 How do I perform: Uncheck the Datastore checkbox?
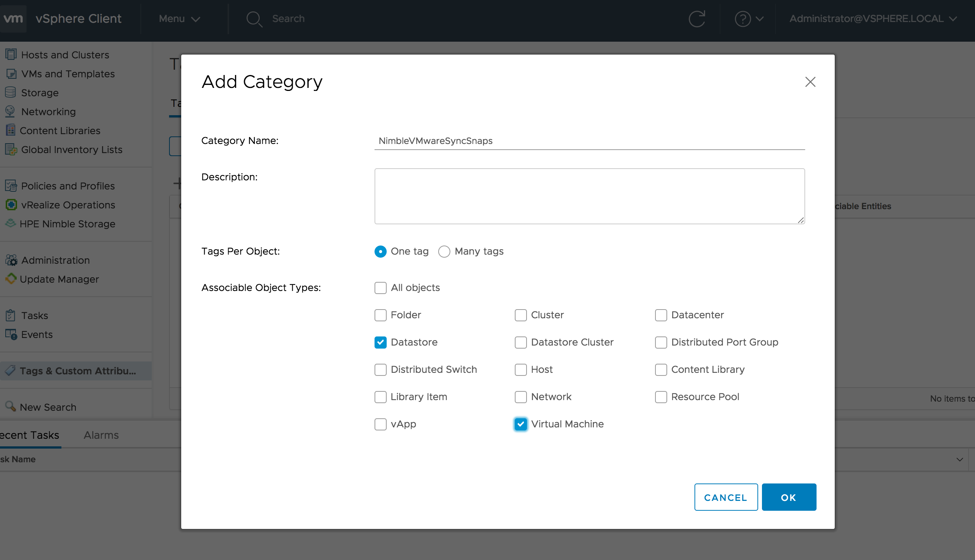(380, 342)
